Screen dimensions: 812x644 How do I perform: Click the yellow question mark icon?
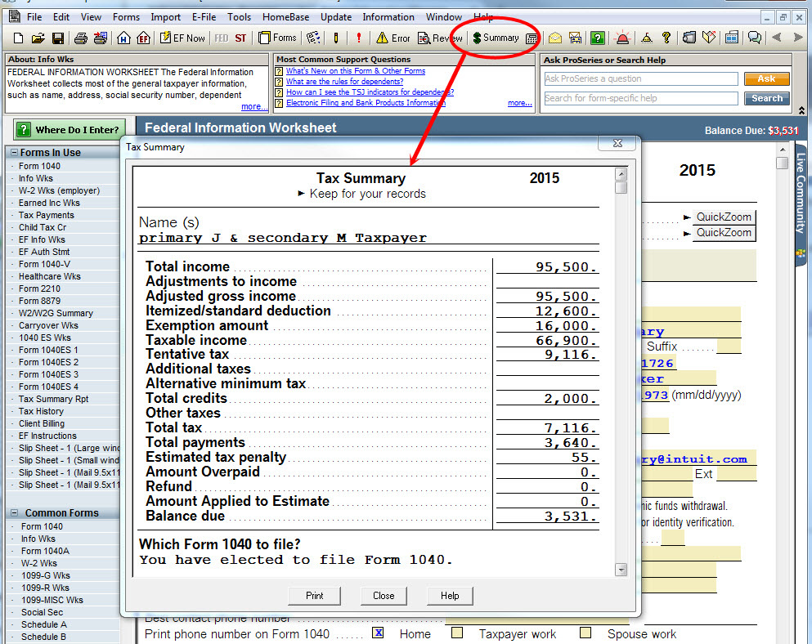(x=666, y=38)
